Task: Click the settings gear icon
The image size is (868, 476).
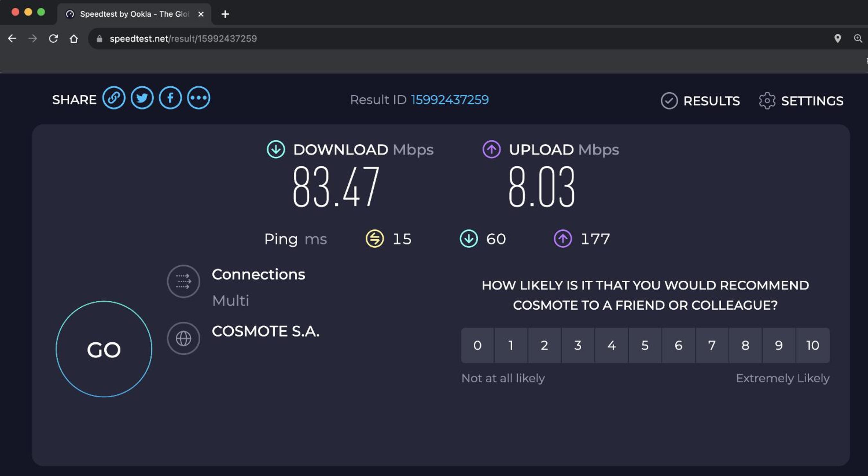Action: point(767,101)
